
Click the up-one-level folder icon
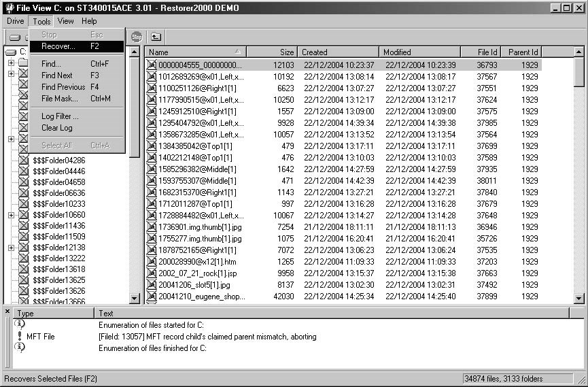(156, 37)
